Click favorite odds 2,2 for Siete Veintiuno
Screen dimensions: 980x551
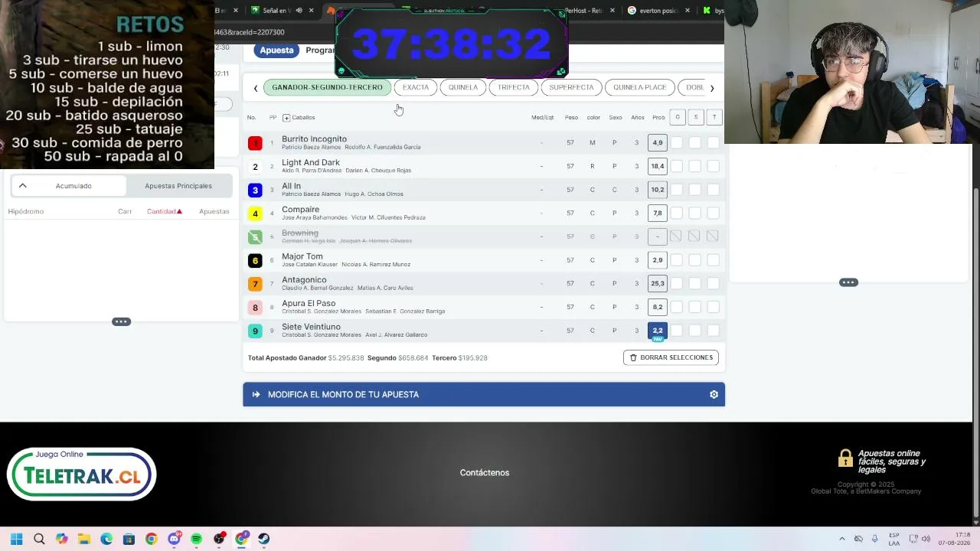[658, 331]
